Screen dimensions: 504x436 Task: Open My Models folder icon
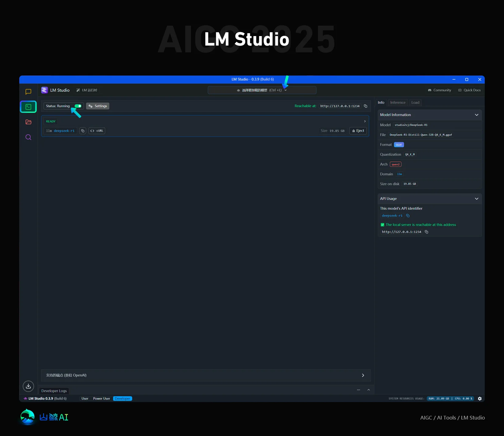[x=28, y=122]
